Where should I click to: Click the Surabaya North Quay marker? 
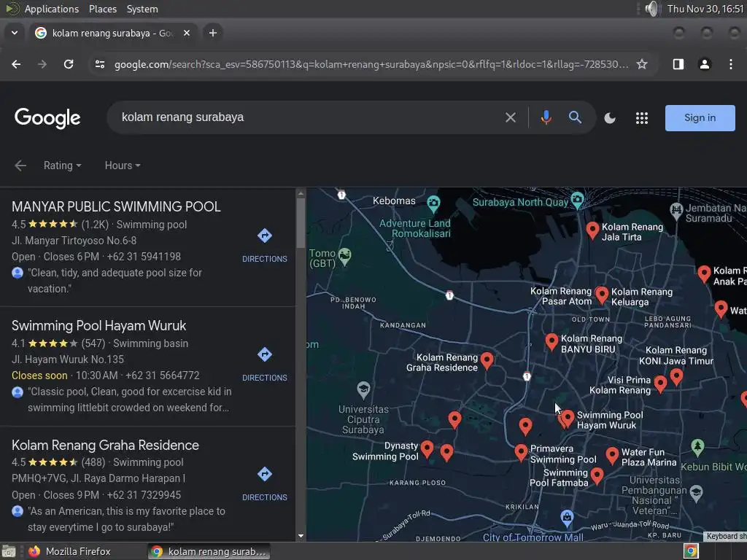point(577,200)
